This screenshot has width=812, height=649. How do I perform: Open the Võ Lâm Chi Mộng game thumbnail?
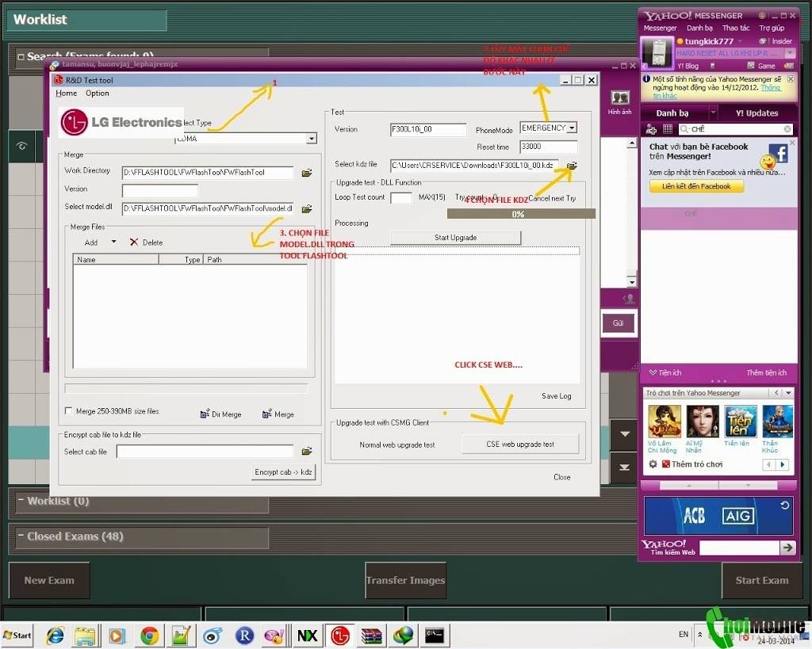pyautogui.click(x=664, y=422)
